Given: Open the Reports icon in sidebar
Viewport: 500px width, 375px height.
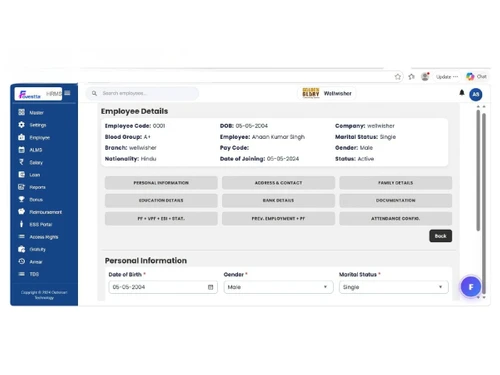Looking at the screenshot, I should pyautogui.click(x=21, y=187).
